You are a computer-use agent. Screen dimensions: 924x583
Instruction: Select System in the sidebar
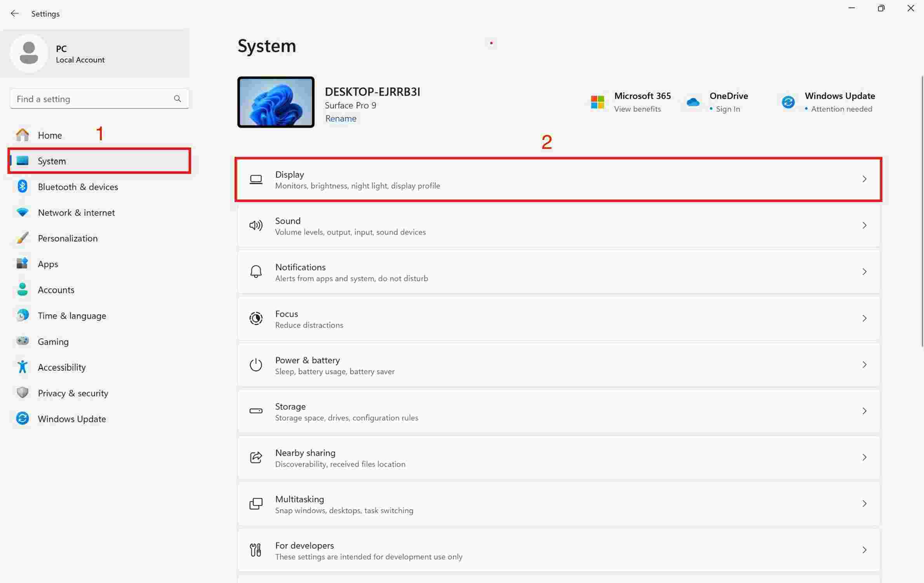[x=51, y=161]
